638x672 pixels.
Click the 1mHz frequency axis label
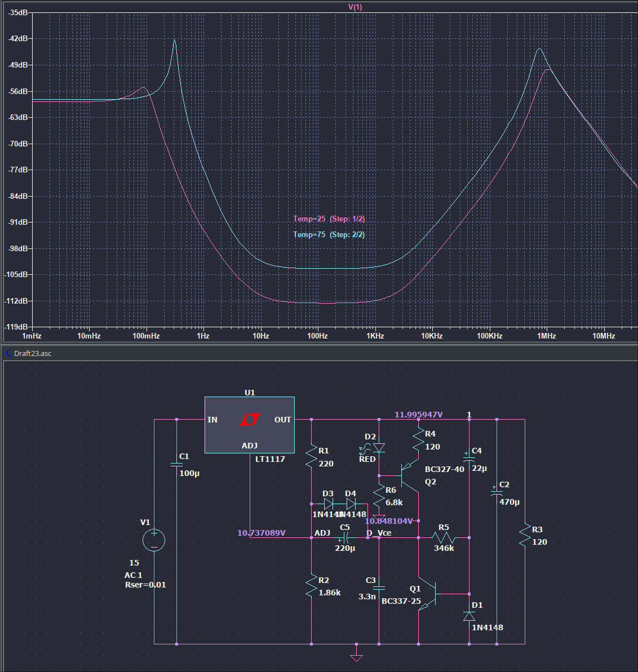[x=32, y=336]
